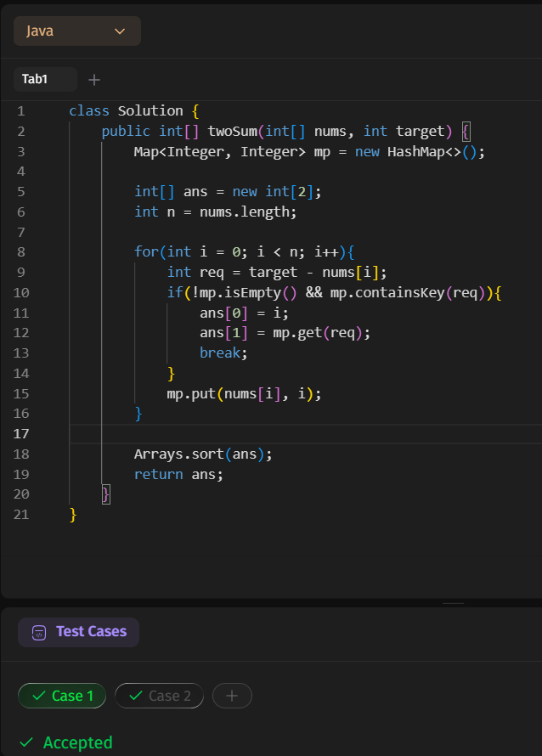Open the Java language dropdown
Viewport: 542px width, 756px height.
pyautogui.click(x=77, y=31)
